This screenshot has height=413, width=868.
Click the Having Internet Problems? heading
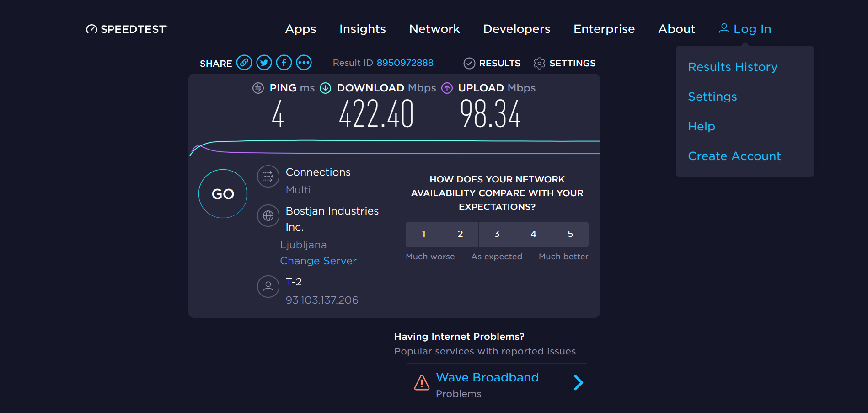[459, 337]
